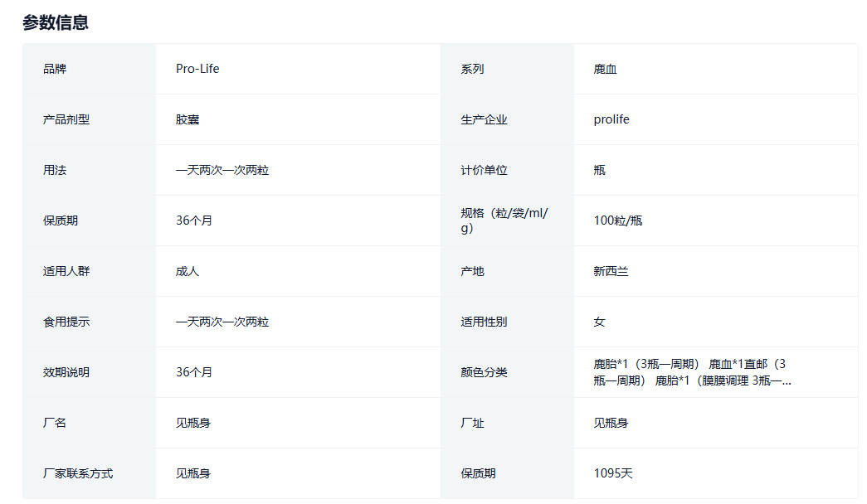Screen dimensions: 867x504
Task: Select the 效期说明 label cell
Action: pyautogui.click(x=66, y=372)
